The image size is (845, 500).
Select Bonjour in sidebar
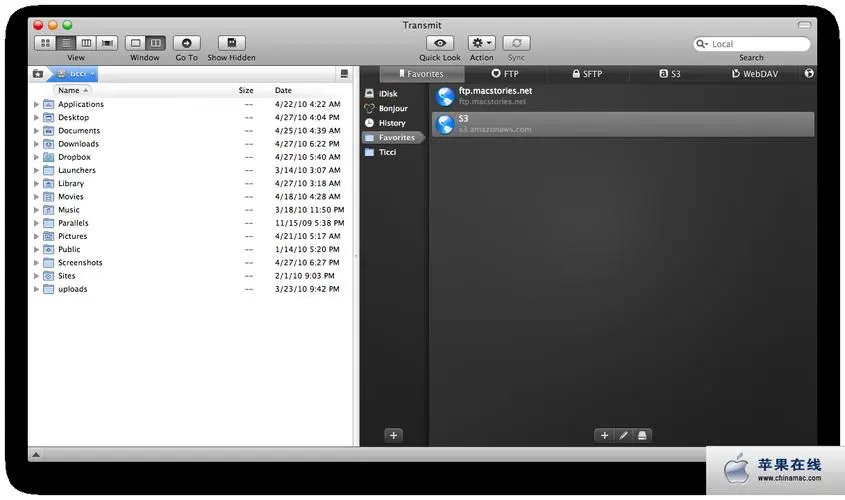393,108
